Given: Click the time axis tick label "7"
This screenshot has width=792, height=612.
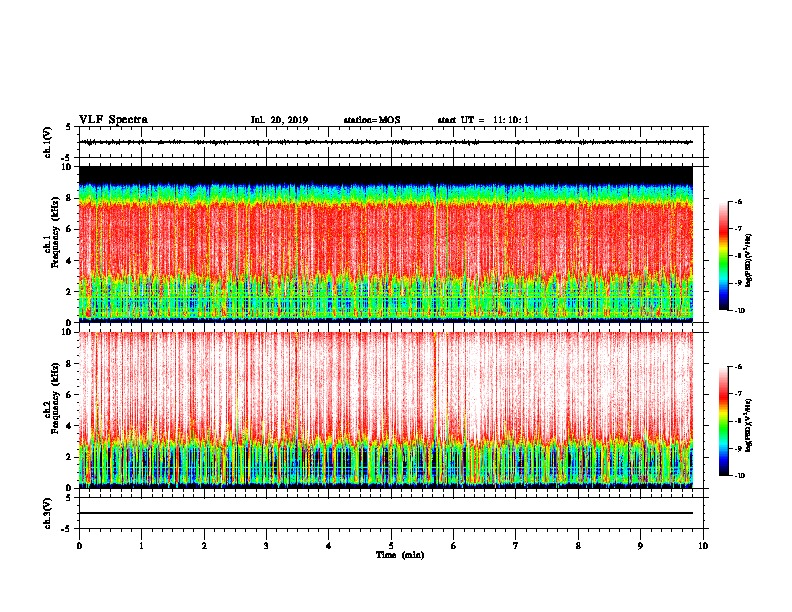Looking at the screenshot, I should pyautogui.click(x=516, y=546).
